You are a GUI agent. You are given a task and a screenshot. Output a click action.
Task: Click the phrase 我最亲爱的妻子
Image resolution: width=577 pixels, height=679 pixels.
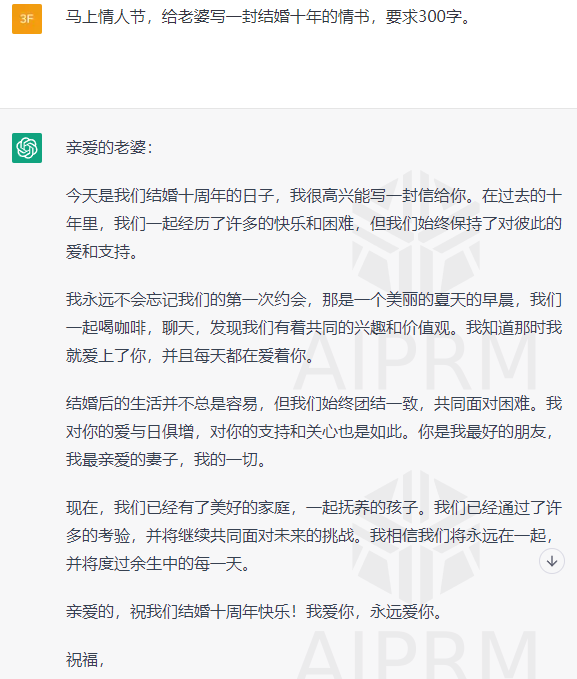point(122,459)
